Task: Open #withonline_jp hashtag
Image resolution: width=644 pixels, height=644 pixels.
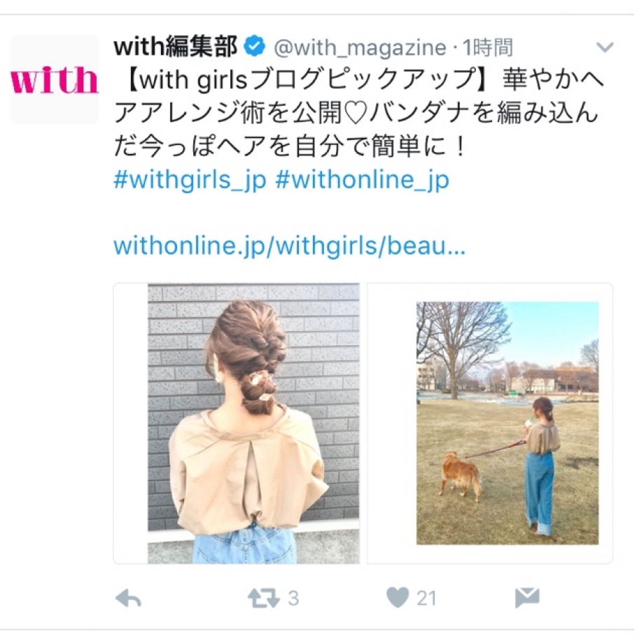Action: pyautogui.click(x=363, y=180)
